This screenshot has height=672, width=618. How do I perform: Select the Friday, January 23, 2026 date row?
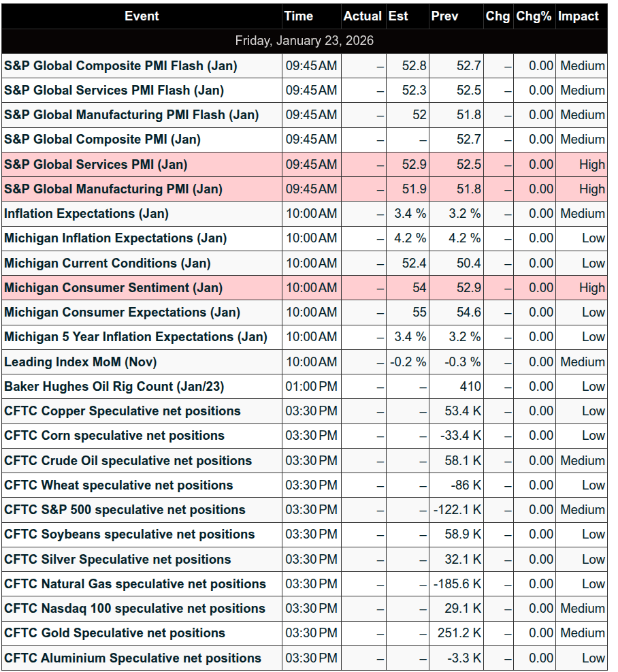pos(304,41)
